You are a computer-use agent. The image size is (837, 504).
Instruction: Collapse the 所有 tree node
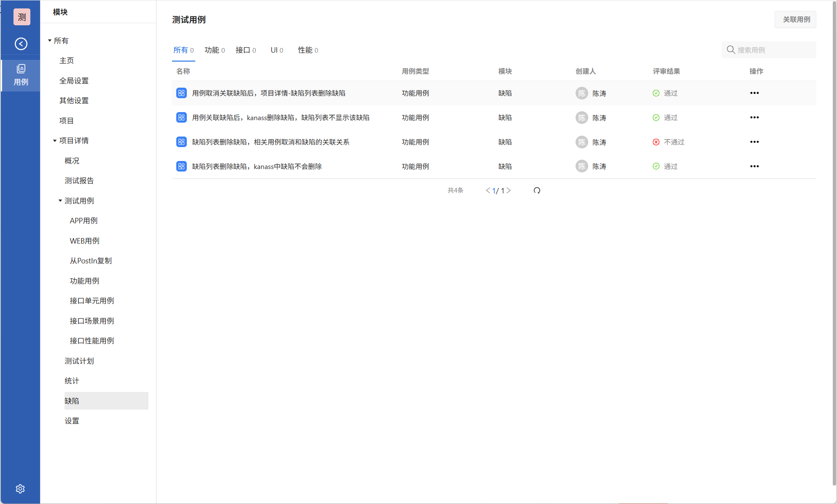point(50,41)
